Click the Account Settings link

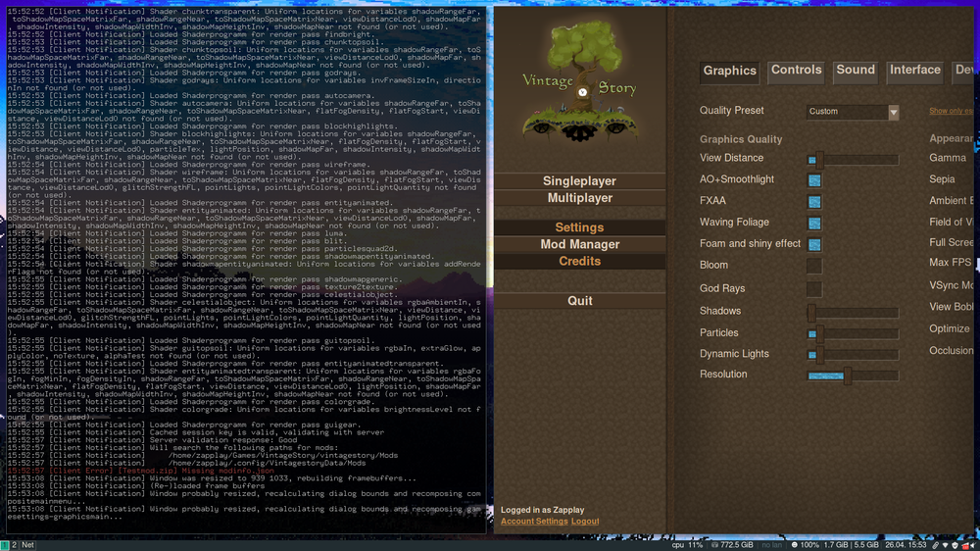coord(533,522)
